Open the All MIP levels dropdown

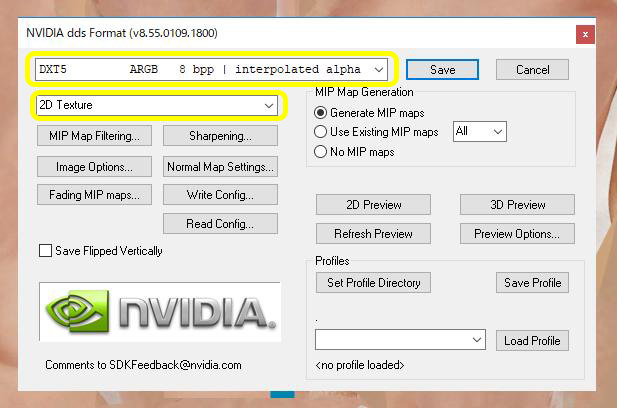(x=480, y=131)
